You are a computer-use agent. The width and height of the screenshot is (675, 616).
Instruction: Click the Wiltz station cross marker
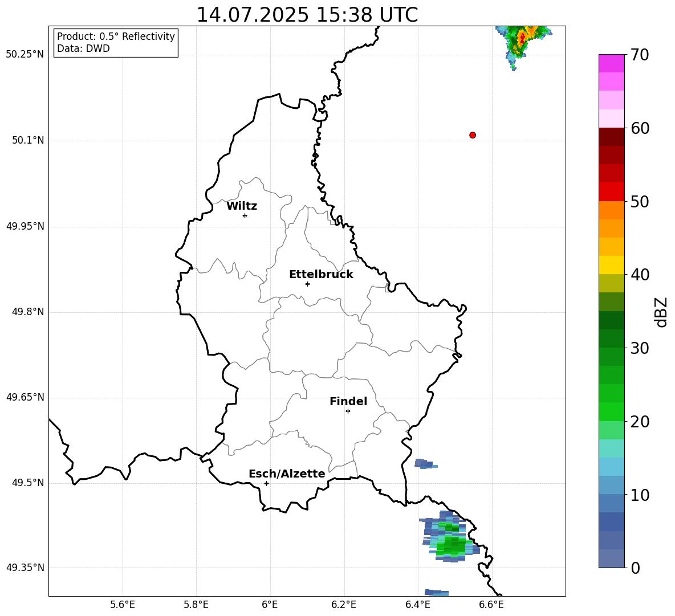245,215
